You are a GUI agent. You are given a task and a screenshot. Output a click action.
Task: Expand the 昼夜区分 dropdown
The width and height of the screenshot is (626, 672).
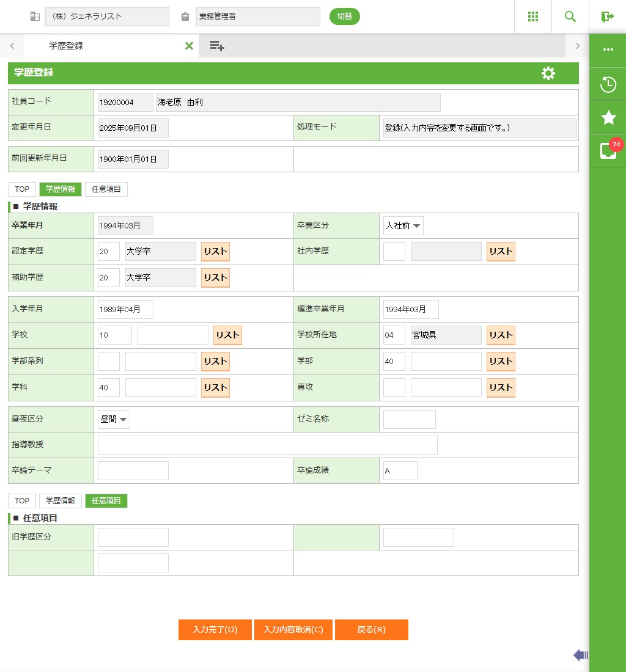coord(114,419)
